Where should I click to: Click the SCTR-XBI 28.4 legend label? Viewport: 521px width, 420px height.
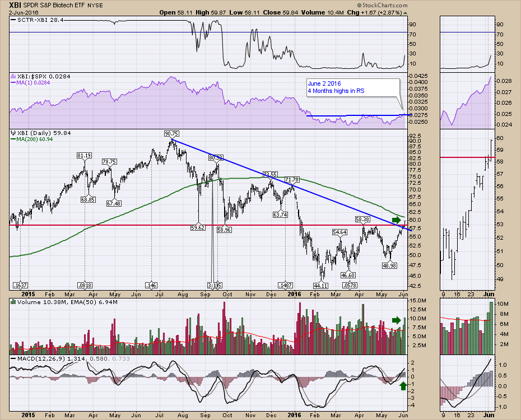tap(37, 20)
